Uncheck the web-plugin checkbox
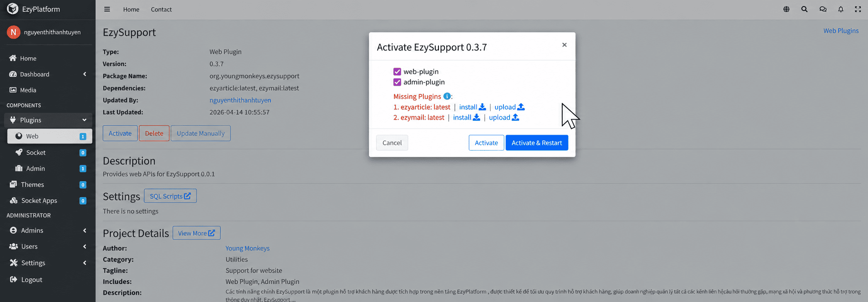The height and width of the screenshot is (302, 868). point(397,72)
